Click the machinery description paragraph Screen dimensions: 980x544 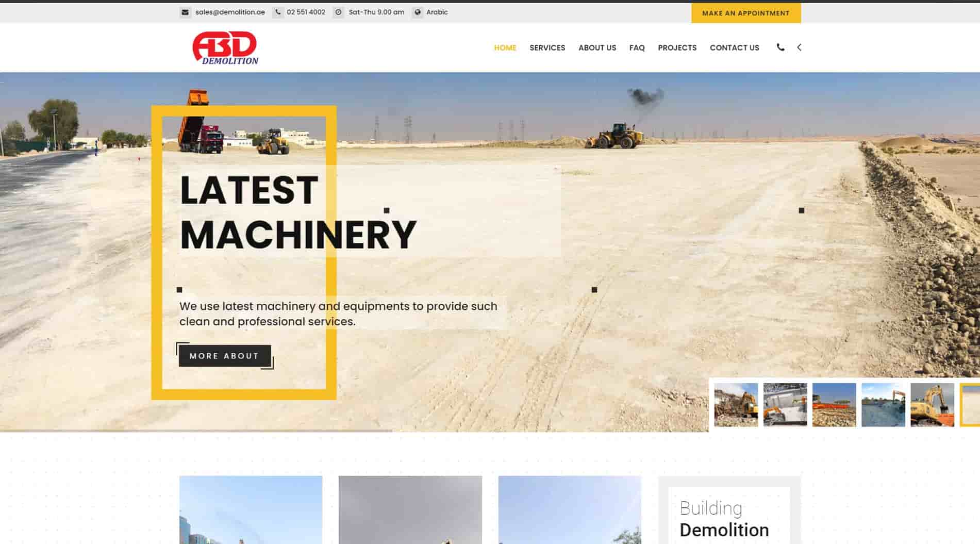[338, 314]
